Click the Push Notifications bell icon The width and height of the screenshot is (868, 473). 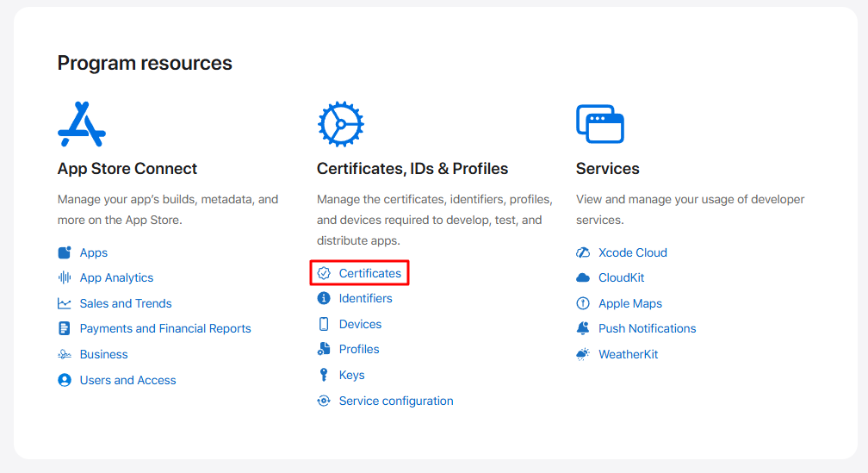(x=583, y=328)
